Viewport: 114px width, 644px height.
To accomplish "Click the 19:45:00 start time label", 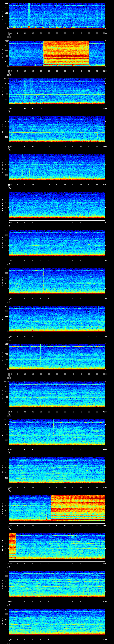I will [x=9, y=639].
